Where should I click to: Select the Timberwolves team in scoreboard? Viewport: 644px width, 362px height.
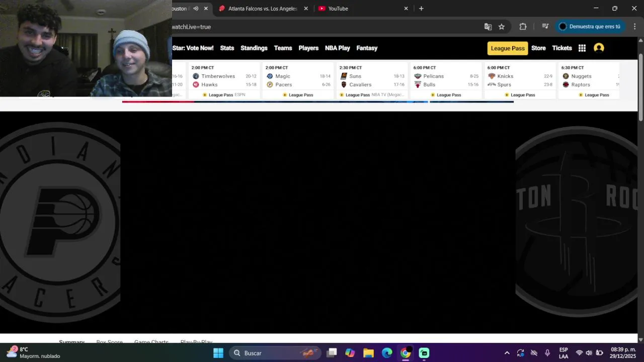pyautogui.click(x=218, y=76)
